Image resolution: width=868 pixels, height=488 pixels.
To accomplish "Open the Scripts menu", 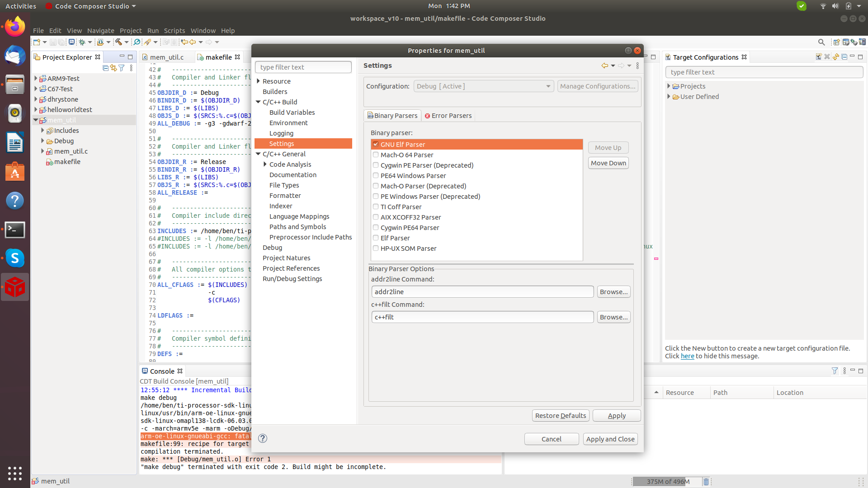I will pos(174,31).
